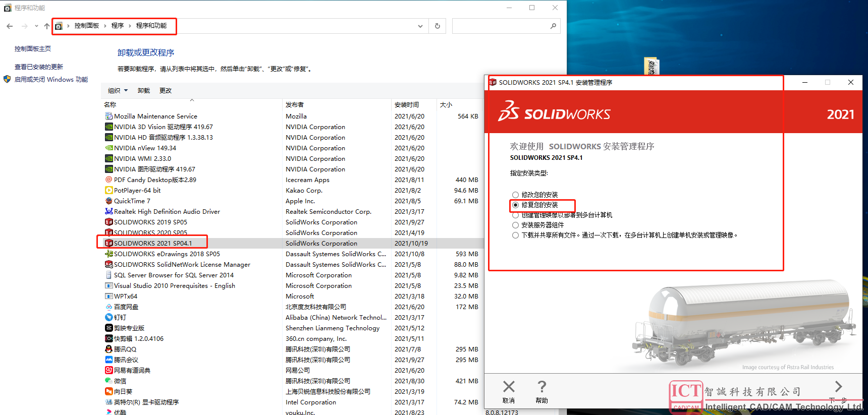Click the back arrow in Programs window
This screenshot has width=868, height=415.
[10, 26]
